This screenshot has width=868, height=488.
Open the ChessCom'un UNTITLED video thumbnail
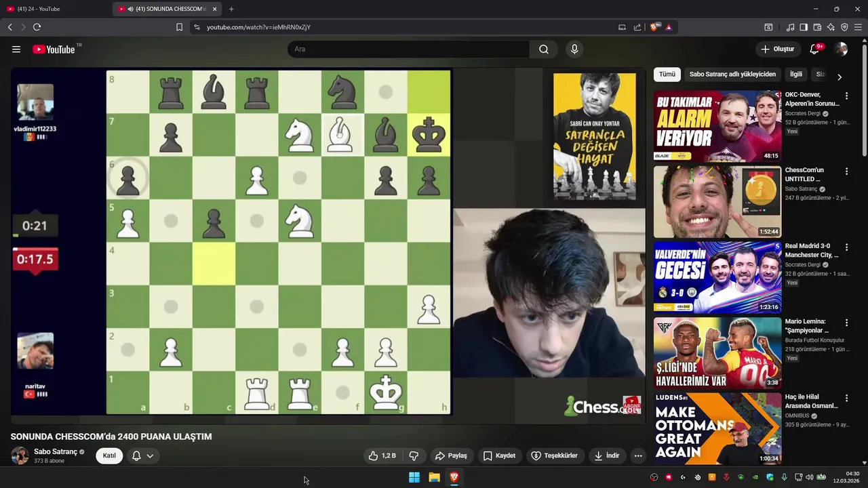pyautogui.click(x=717, y=202)
